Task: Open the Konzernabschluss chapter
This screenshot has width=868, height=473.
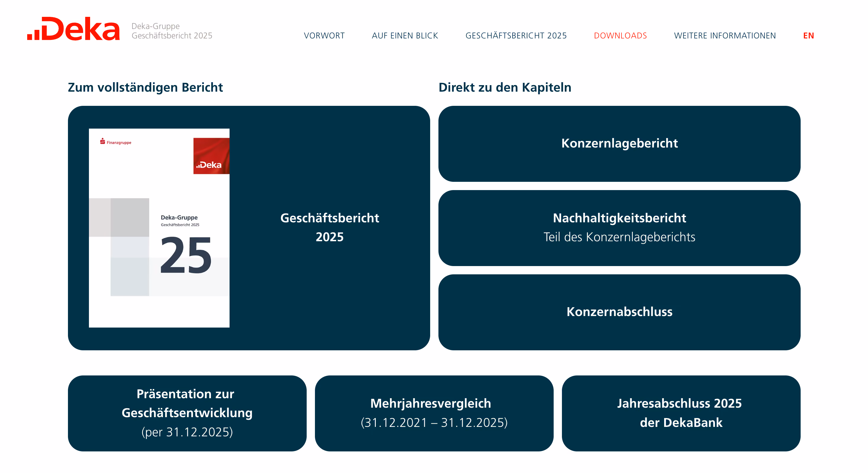Action: (x=619, y=312)
